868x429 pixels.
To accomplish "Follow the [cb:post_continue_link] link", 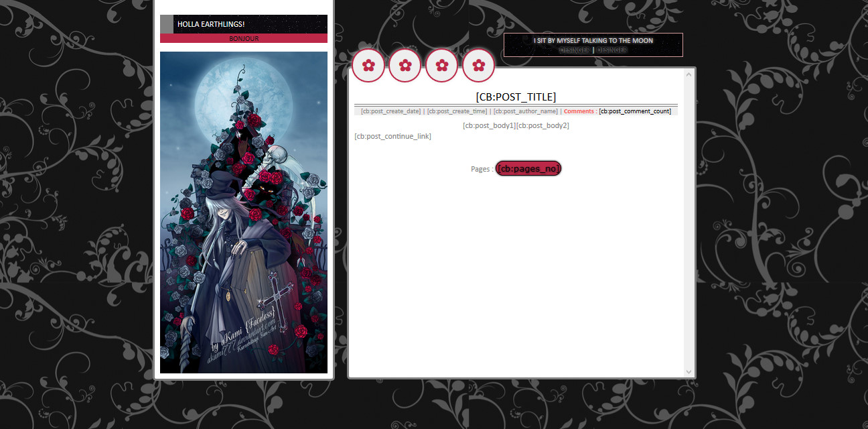I will 392,136.
